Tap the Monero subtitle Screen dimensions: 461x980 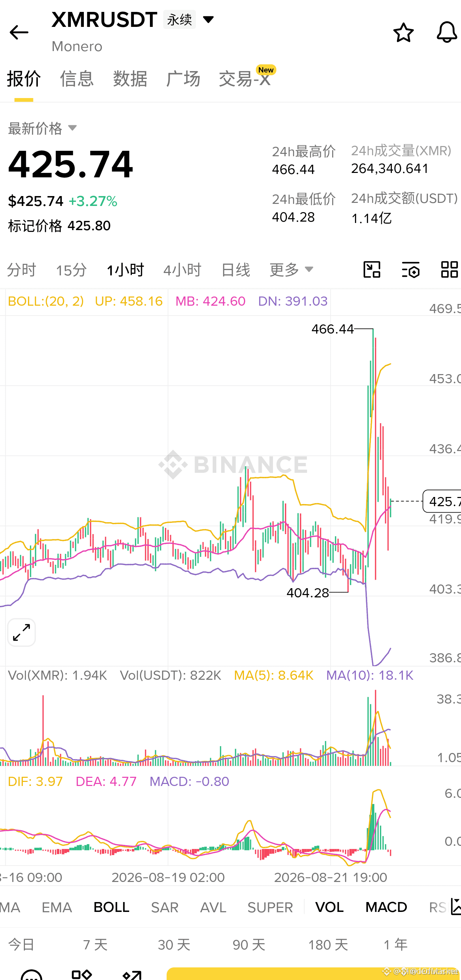point(77,46)
